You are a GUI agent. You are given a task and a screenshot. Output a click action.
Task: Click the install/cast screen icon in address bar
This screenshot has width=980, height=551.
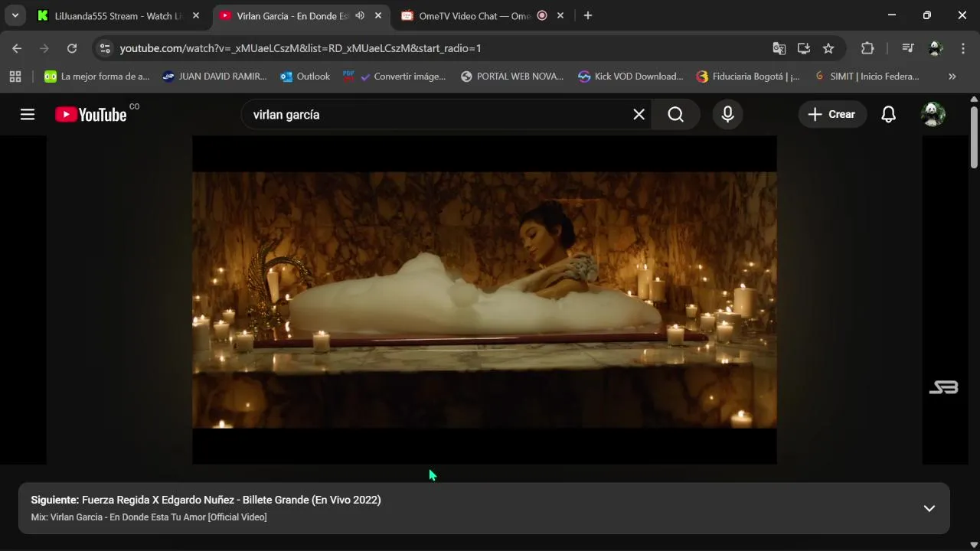(804, 48)
